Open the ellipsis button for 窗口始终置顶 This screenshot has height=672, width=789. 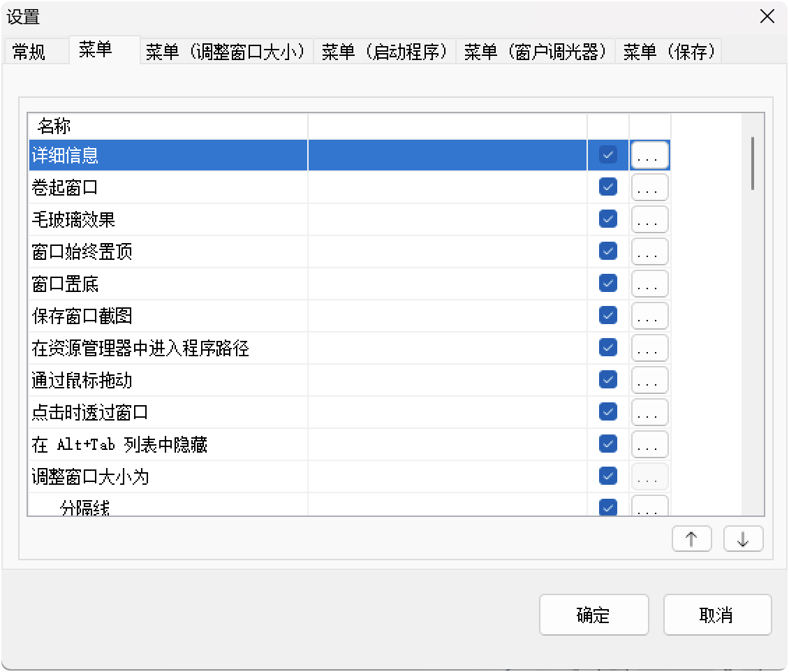[649, 251]
